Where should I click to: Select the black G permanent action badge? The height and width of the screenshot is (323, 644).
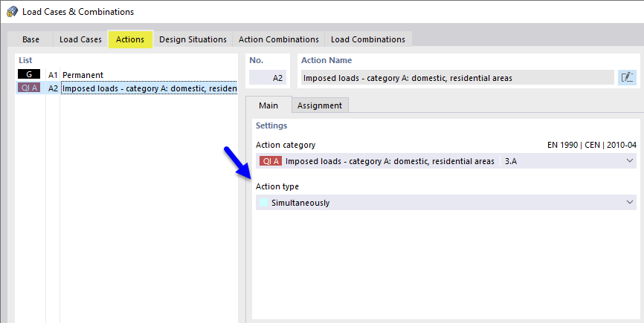[x=30, y=75]
